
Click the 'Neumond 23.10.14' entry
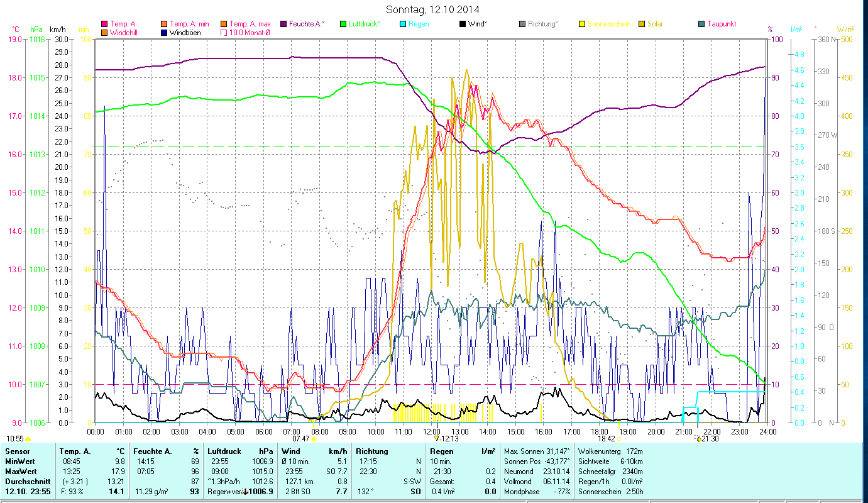(537, 472)
